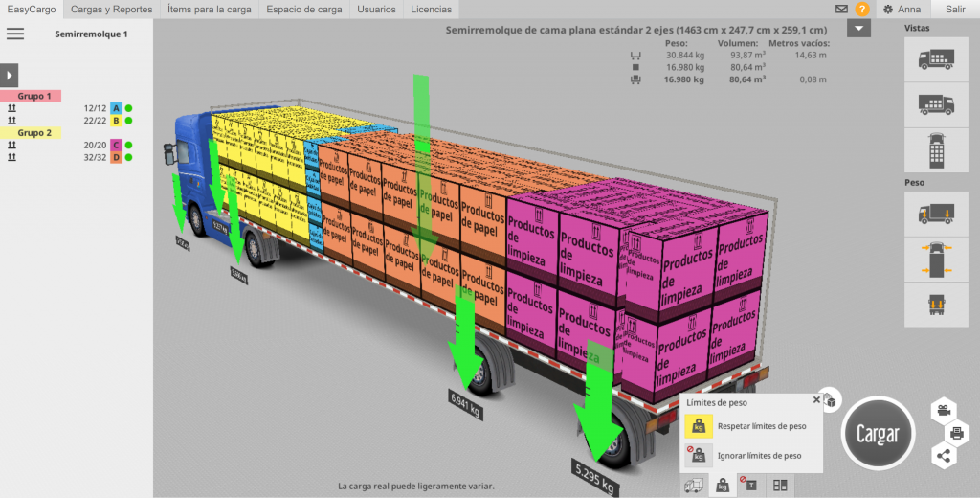Open the manual box placement hand icon
Screen dimensions: 980x498
point(830,399)
